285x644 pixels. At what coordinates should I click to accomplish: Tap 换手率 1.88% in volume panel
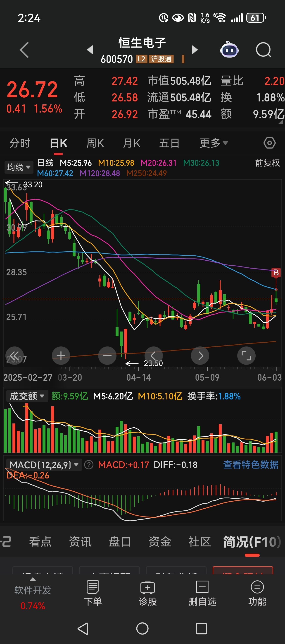(x=214, y=396)
